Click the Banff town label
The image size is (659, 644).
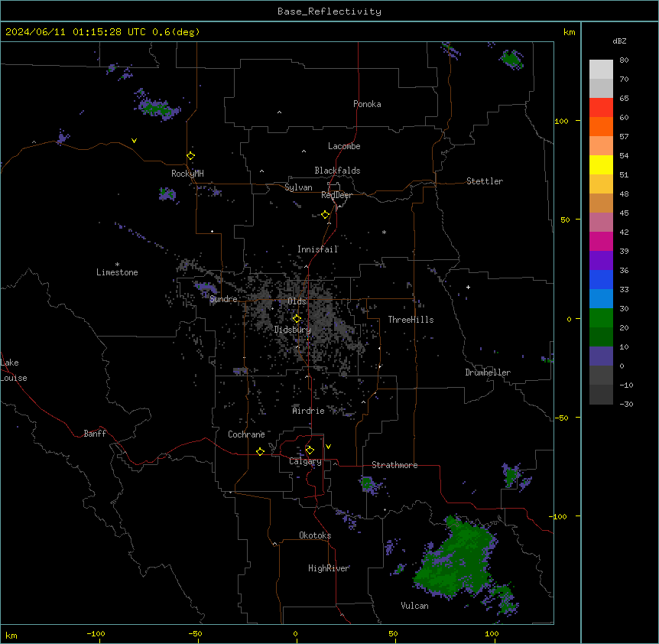(x=95, y=434)
